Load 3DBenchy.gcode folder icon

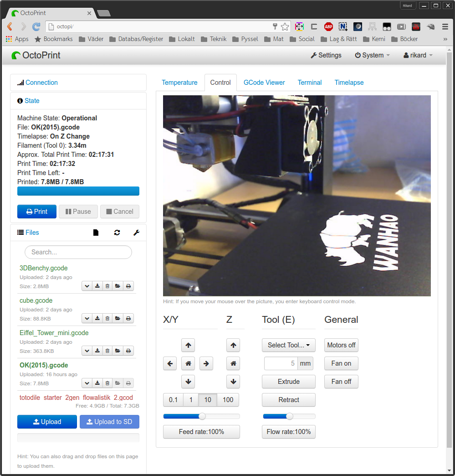tap(118, 286)
